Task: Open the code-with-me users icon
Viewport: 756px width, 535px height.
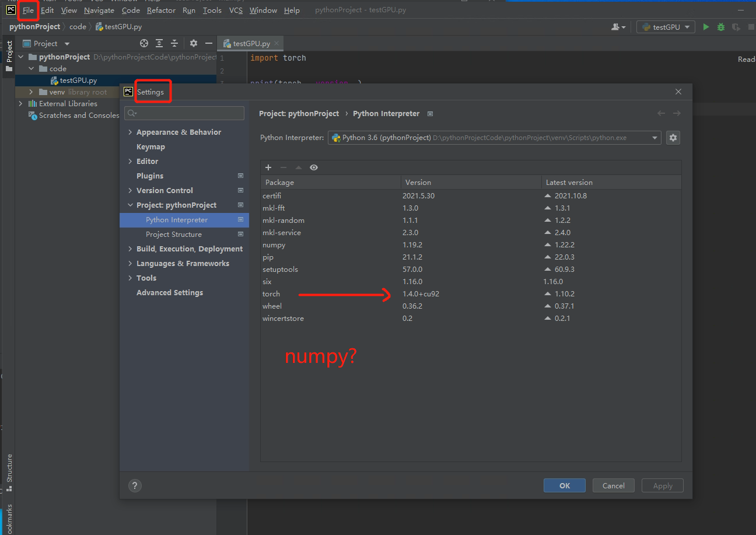Action: click(618, 27)
